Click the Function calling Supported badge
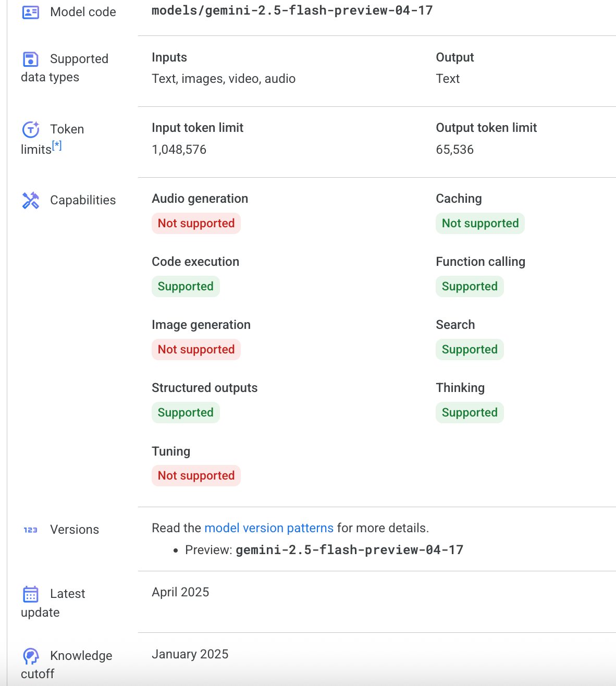616x686 pixels. coord(469,286)
